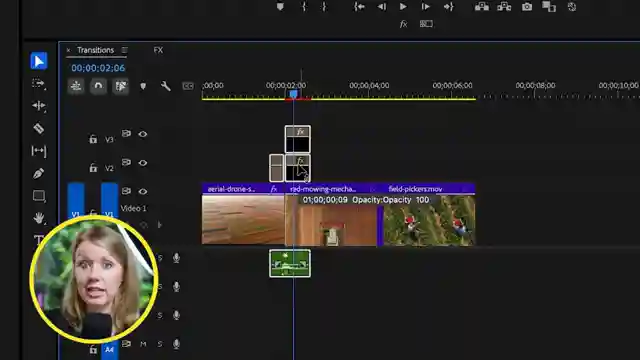Toggle snap magnet in timeline

(98, 86)
